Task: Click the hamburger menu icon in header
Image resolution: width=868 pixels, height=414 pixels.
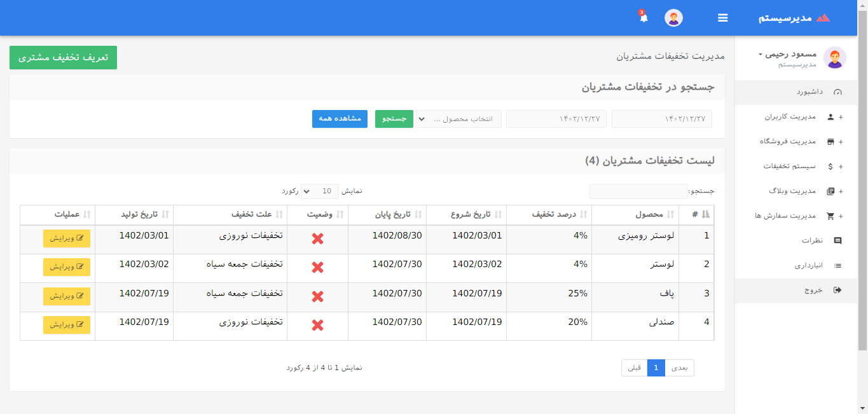Action: click(x=723, y=18)
